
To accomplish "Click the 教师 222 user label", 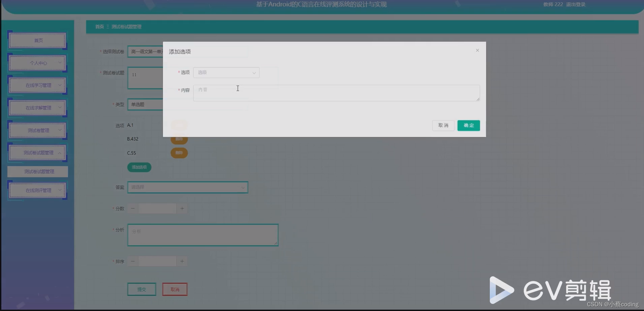I will [x=553, y=4].
